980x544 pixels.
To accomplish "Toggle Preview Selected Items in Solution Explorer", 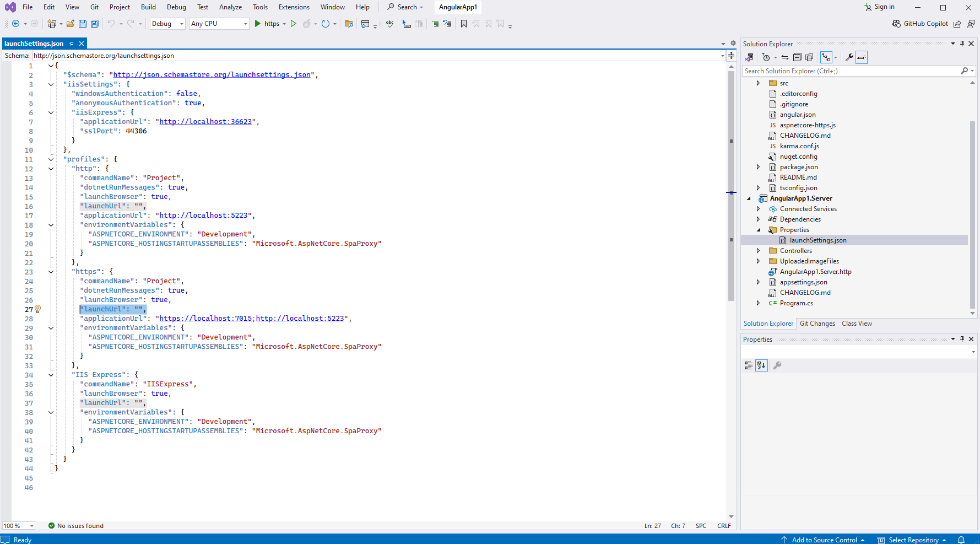I will coord(862,57).
